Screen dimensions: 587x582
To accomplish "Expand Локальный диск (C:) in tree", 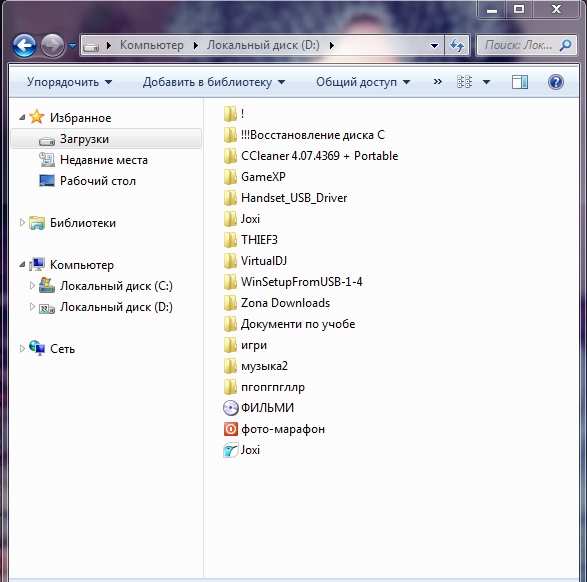I will (32, 286).
